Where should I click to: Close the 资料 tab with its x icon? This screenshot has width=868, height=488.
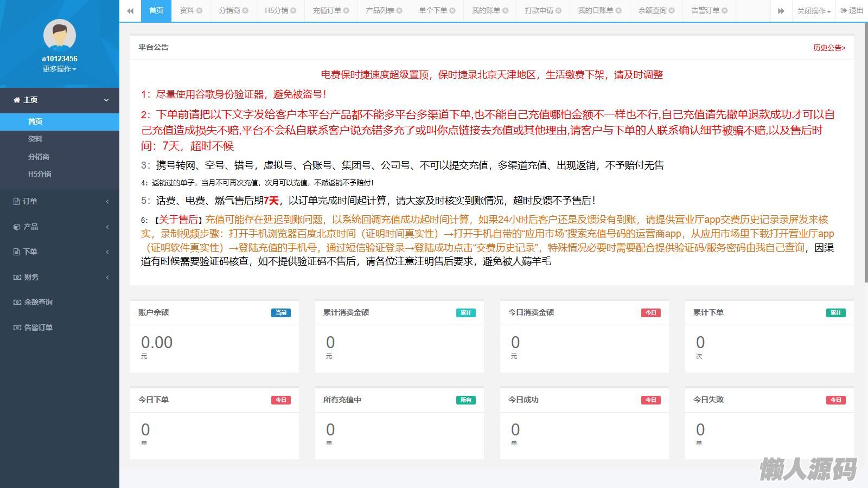tap(200, 10)
